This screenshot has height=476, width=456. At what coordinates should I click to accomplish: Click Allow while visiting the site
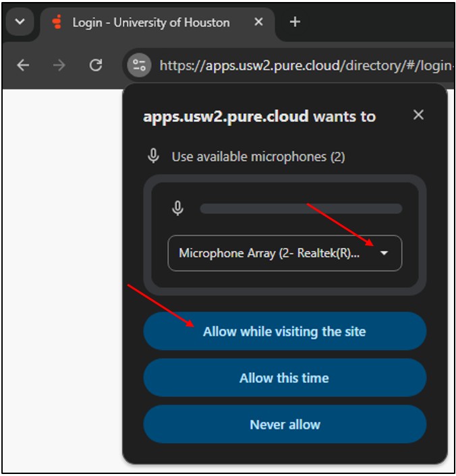coord(285,331)
